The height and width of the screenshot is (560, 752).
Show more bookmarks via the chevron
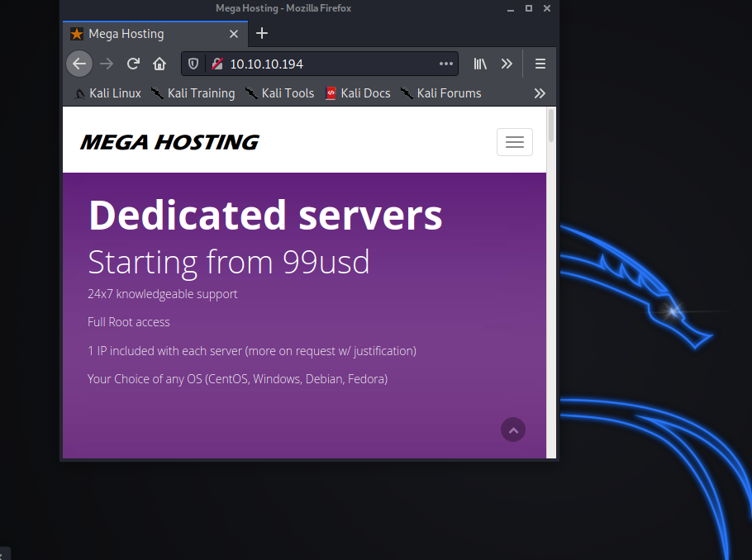(x=540, y=93)
